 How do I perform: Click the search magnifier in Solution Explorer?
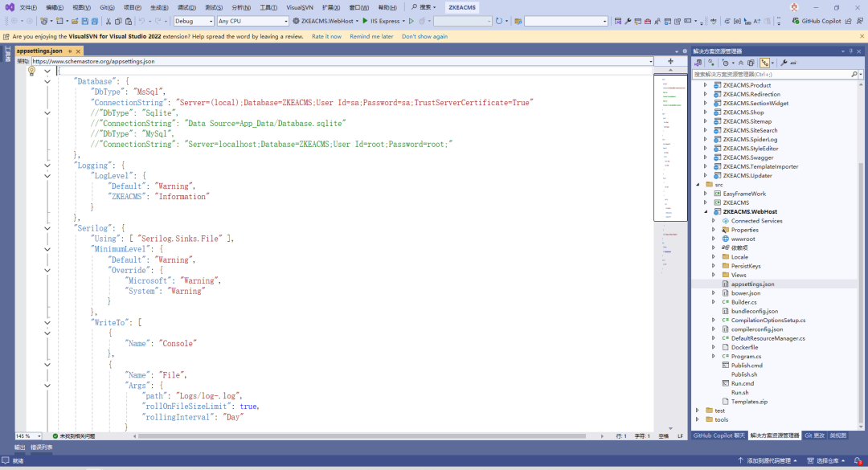tap(854, 74)
